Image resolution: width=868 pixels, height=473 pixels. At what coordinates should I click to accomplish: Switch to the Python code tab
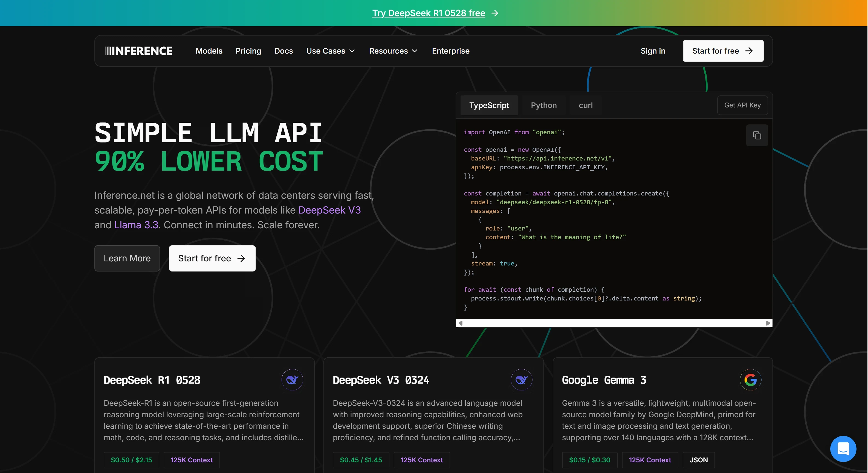coord(544,105)
